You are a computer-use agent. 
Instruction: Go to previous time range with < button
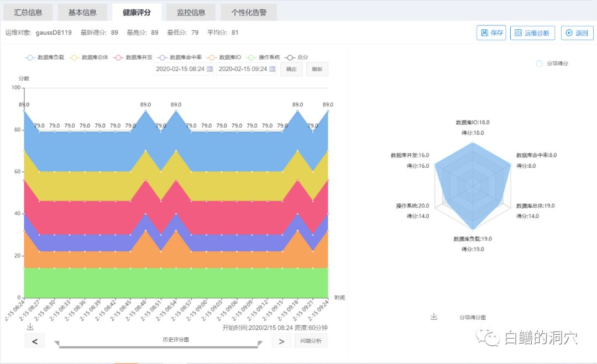[x=35, y=341]
